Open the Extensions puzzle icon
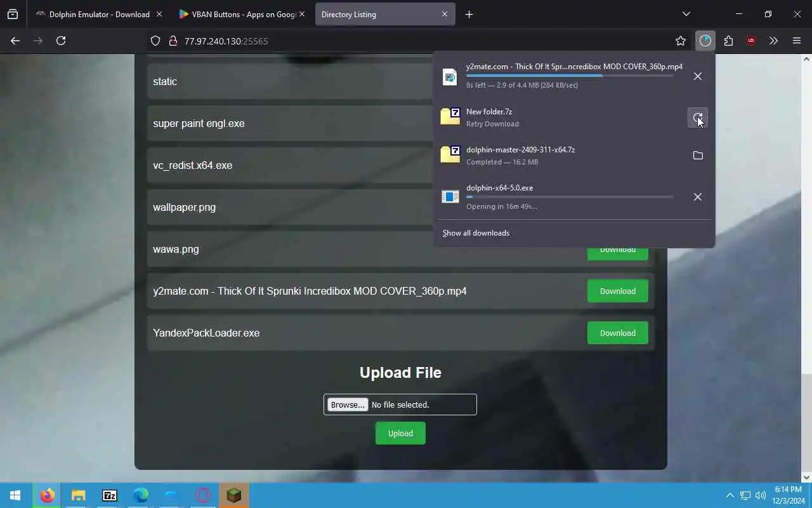This screenshot has height=508, width=812. tap(728, 41)
